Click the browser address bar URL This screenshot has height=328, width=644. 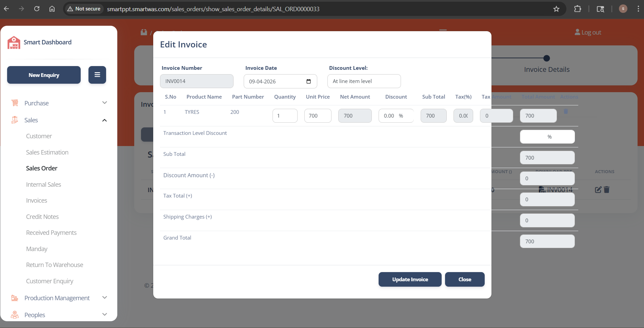(x=213, y=9)
